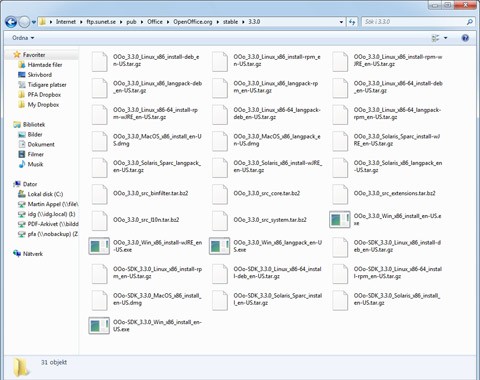Select icon of OOo_3.3.0_src_binfilter.tar.bz2
Viewport: 480px width, 380px height.
[x=99, y=194]
